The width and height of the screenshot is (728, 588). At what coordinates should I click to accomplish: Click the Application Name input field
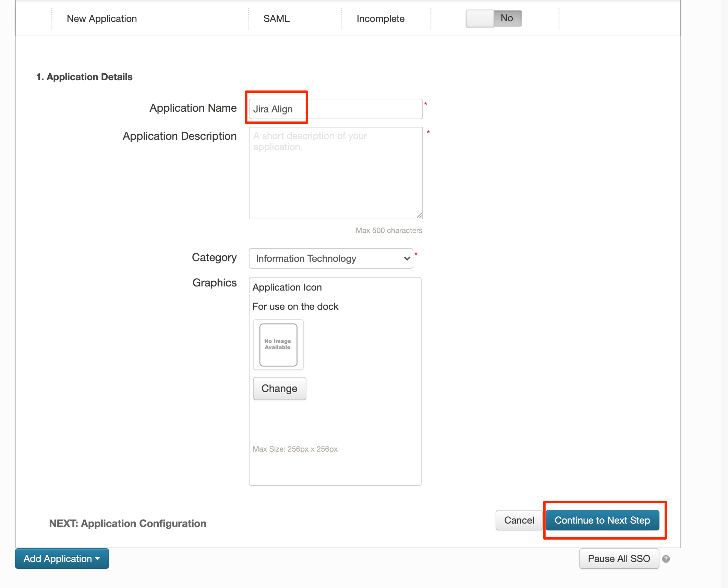tap(336, 109)
